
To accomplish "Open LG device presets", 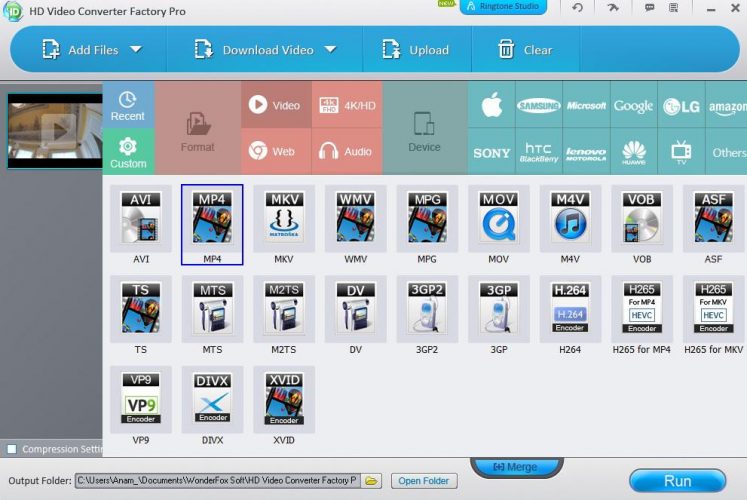I will 681,105.
